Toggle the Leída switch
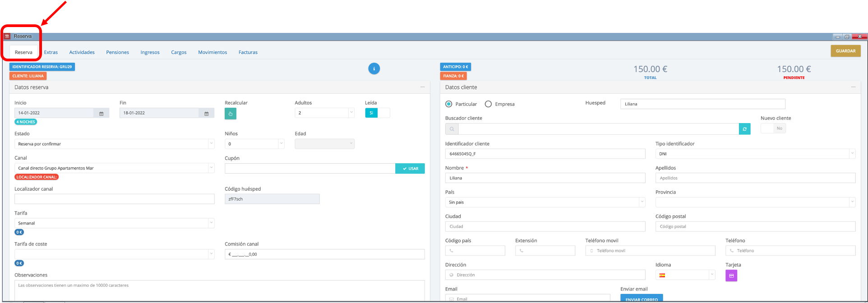Viewport: 868px width, 303px height. pos(377,113)
